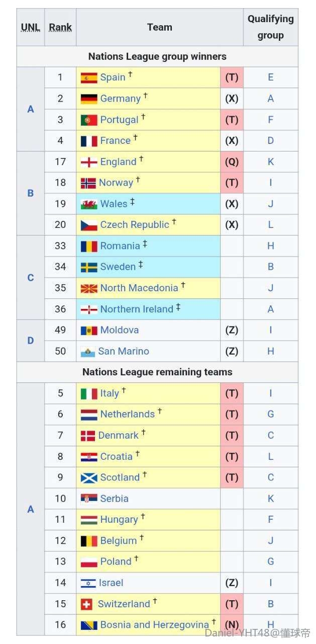Follow the Czech Republic link

(x=135, y=225)
